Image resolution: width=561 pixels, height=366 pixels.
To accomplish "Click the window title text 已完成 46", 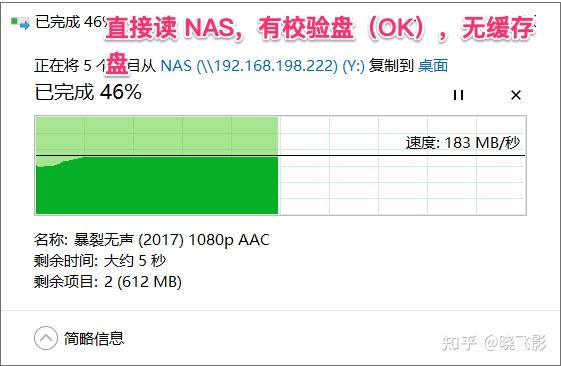I will click(x=70, y=22).
